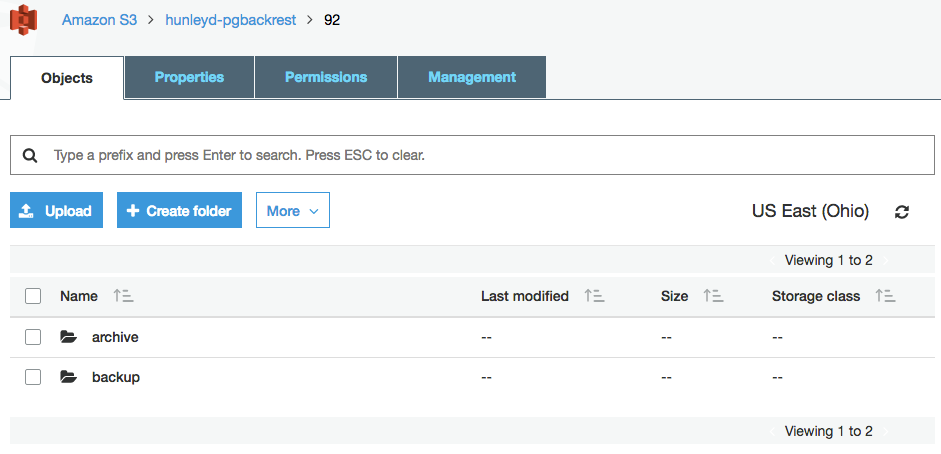
Task: Click the bottom pagination previous arrow
Action: [772, 431]
